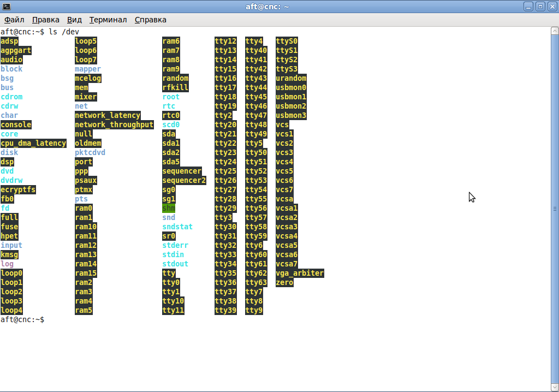The height and width of the screenshot is (392, 559).
Task: Click the 'tty39' entry
Action: click(225, 310)
